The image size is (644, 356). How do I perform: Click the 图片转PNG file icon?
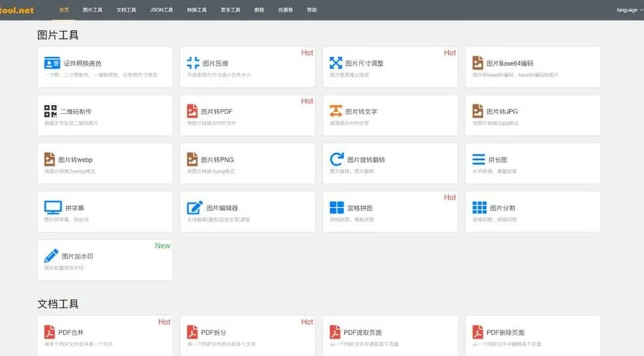193,159
